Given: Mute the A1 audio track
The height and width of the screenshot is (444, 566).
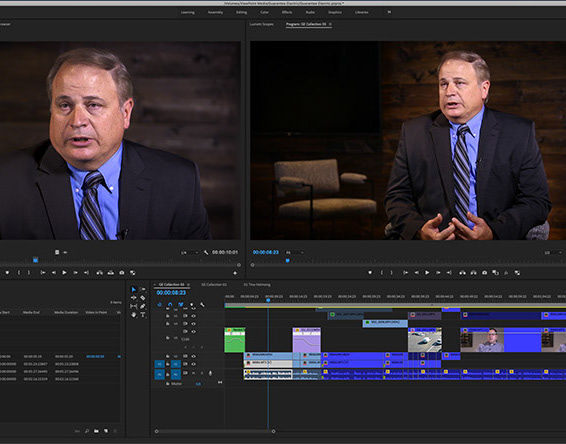Looking at the screenshot, I should tap(193, 373).
